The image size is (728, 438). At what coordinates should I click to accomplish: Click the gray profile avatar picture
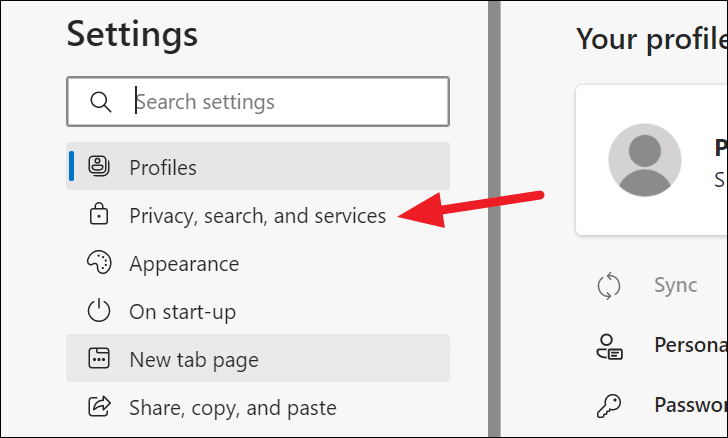click(645, 160)
